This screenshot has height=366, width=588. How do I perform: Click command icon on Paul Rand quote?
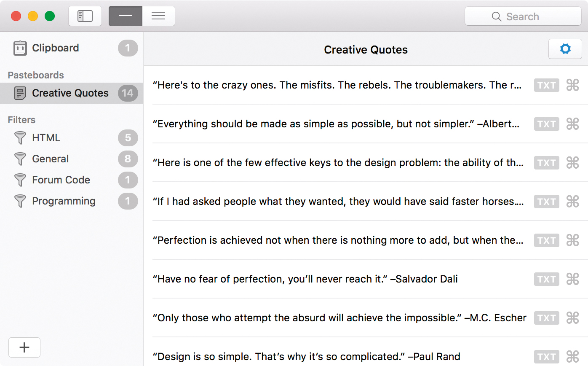(x=572, y=356)
